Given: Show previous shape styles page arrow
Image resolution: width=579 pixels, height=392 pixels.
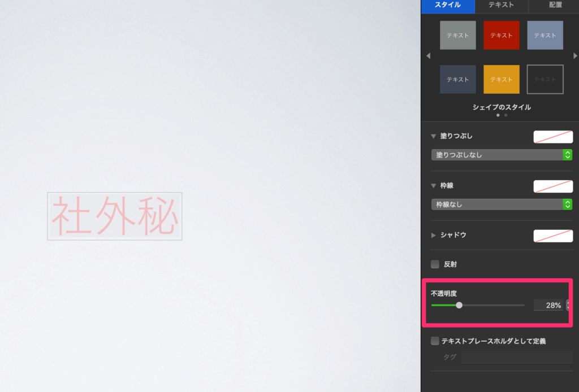Looking at the screenshot, I should click(x=429, y=56).
